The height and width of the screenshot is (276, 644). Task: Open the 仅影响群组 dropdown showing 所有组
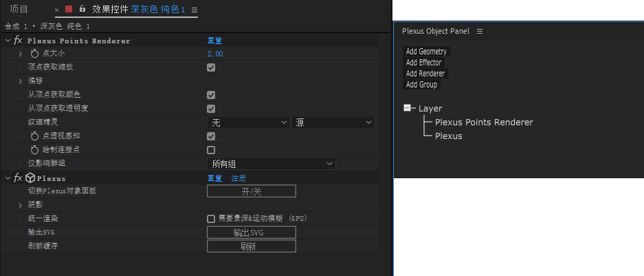click(x=271, y=164)
